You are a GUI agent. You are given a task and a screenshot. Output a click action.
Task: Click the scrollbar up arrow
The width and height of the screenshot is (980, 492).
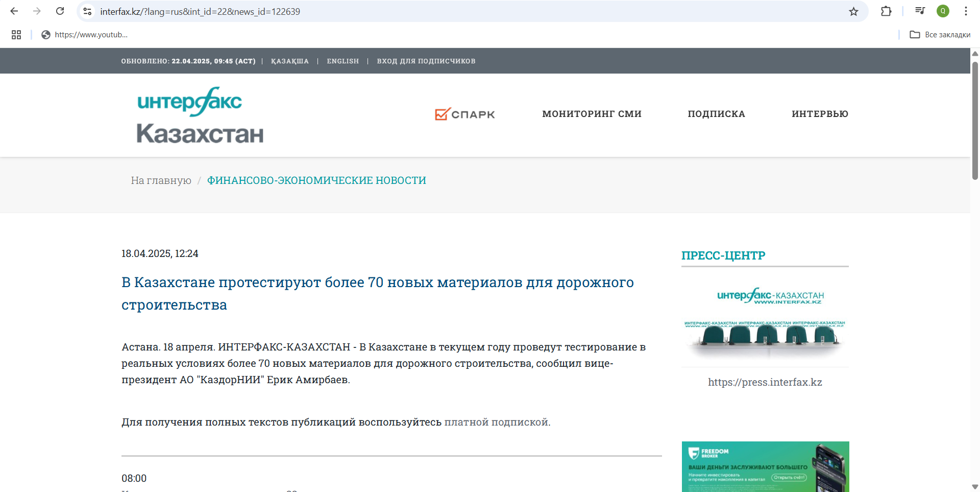pos(975,53)
